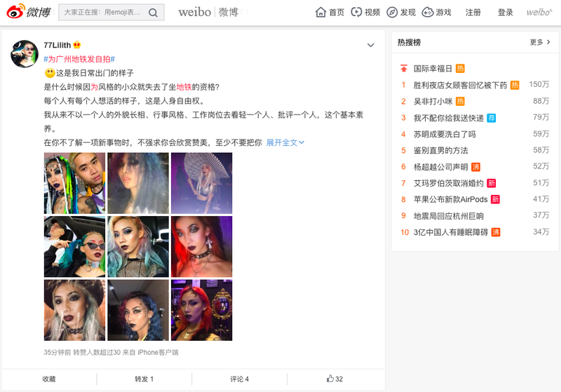Screen dimensions: 561x392
Task: Open hot search 杨超越公司声明
Action: click(x=441, y=167)
